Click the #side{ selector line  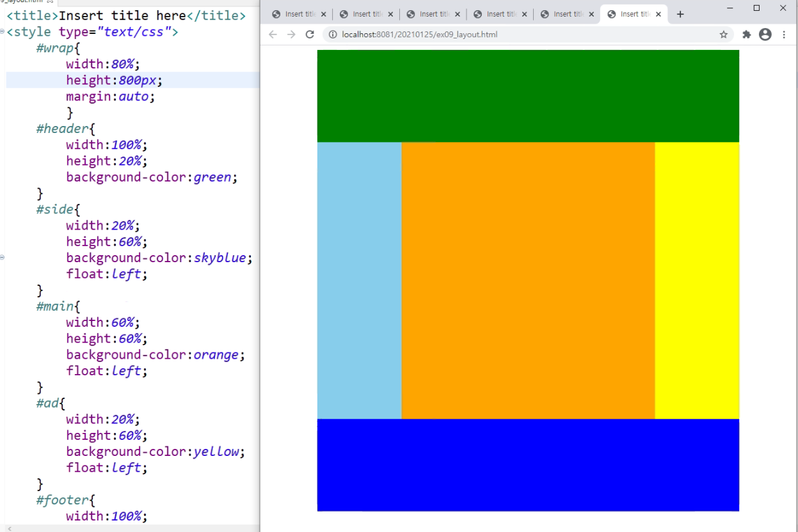tap(58, 209)
